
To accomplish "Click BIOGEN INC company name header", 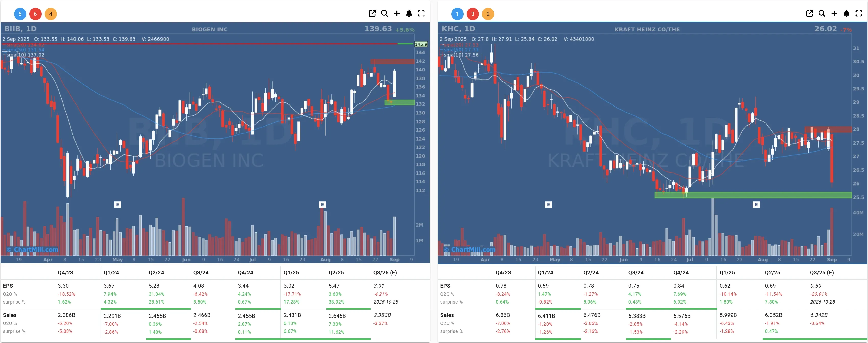I will [209, 29].
